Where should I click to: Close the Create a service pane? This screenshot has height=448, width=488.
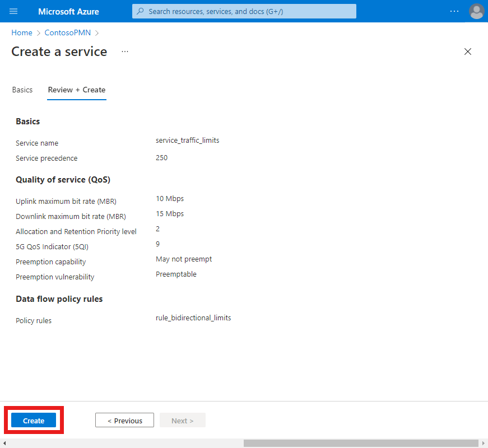click(x=468, y=51)
